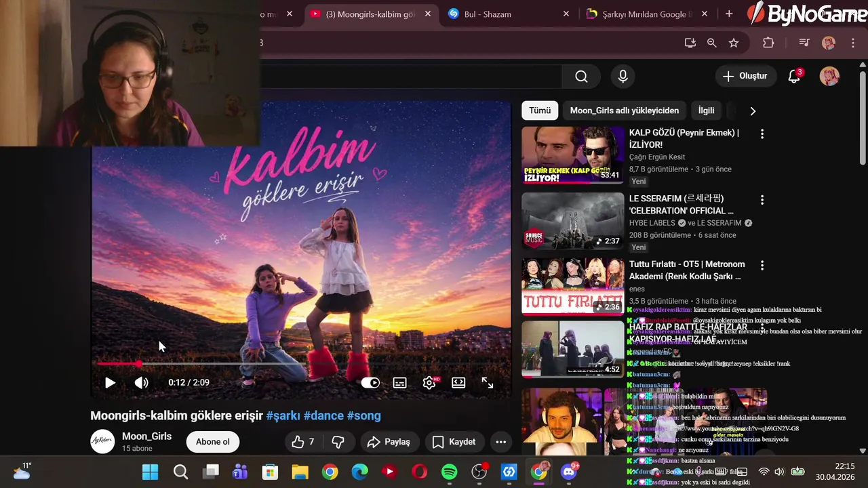Select the İlgili filter chip
This screenshot has height=488, width=868.
pos(706,110)
